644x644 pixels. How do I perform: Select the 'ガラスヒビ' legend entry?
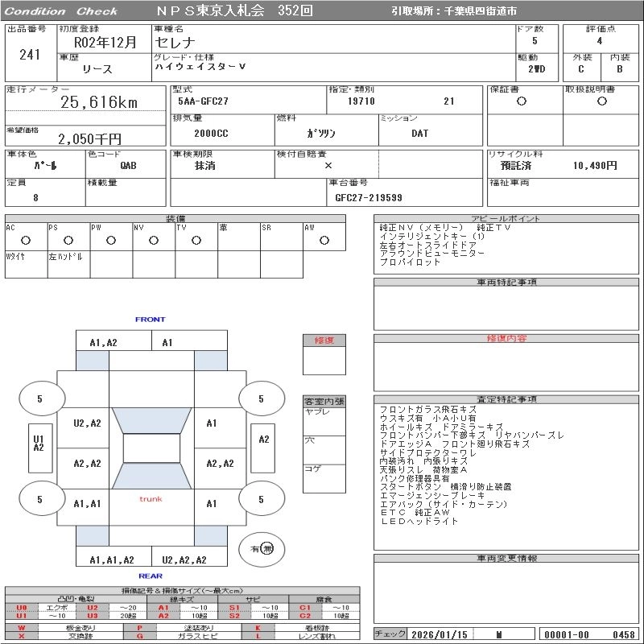pos(198,636)
